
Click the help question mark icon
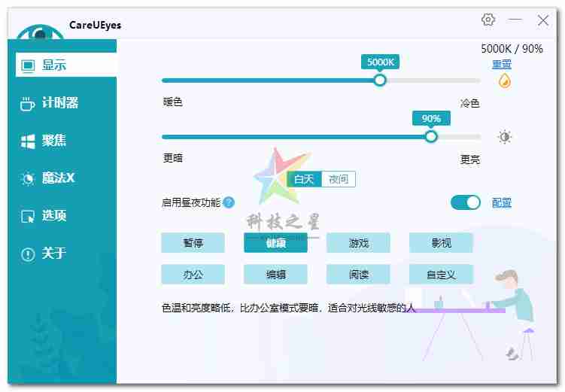point(229,202)
